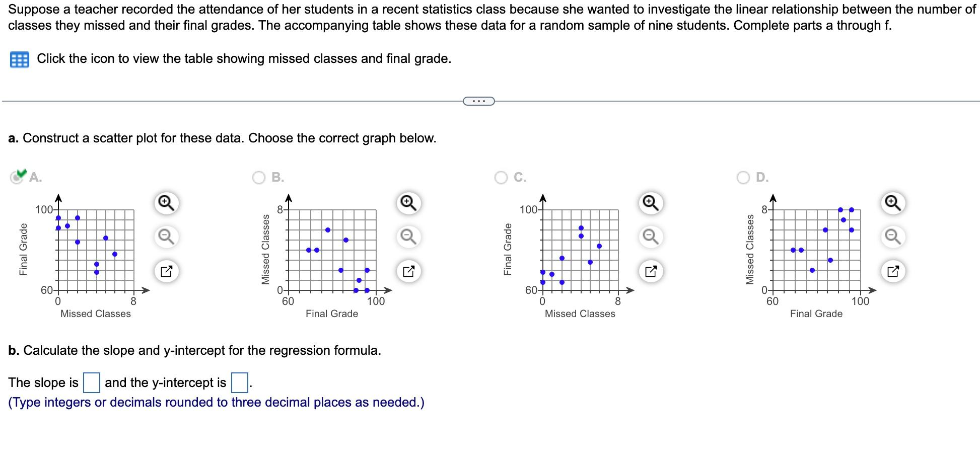Click the zoom-out magnifier on graph C
The width and height of the screenshot is (980, 466).
[650, 237]
